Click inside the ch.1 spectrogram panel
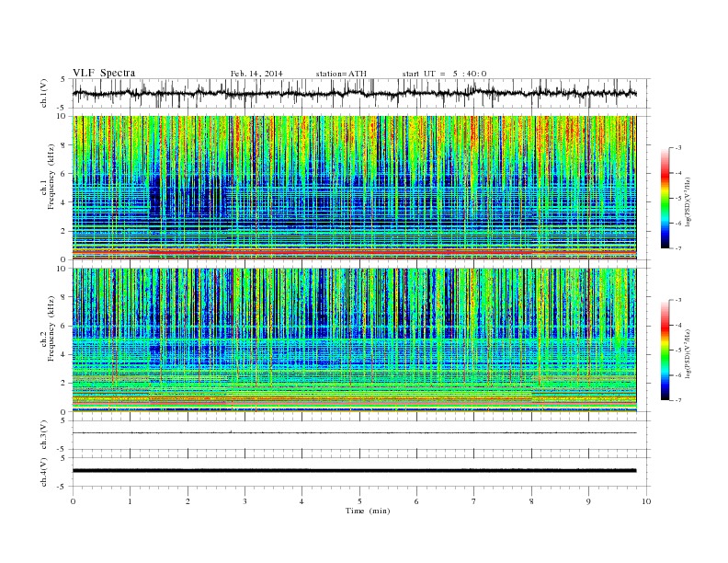The width and height of the screenshot is (728, 563). 354,188
